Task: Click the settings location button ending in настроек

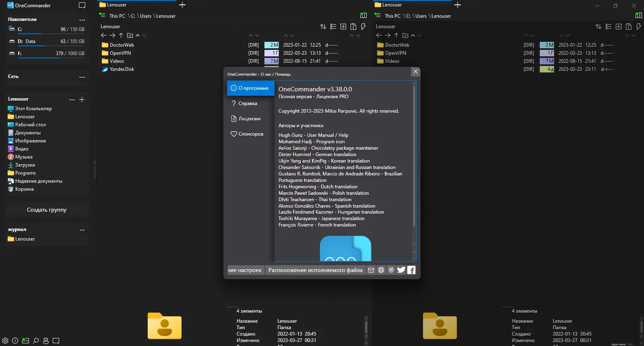Action: point(246,270)
